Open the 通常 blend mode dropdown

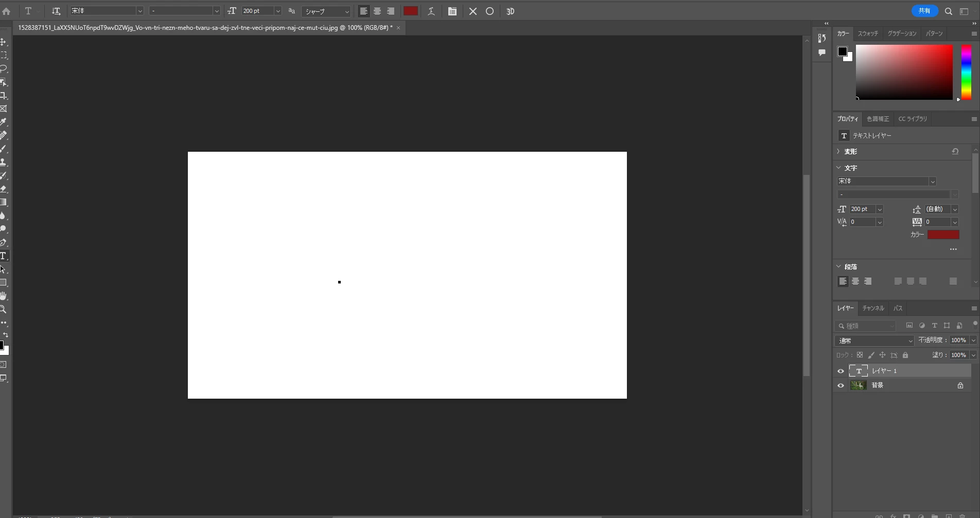click(874, 341)
